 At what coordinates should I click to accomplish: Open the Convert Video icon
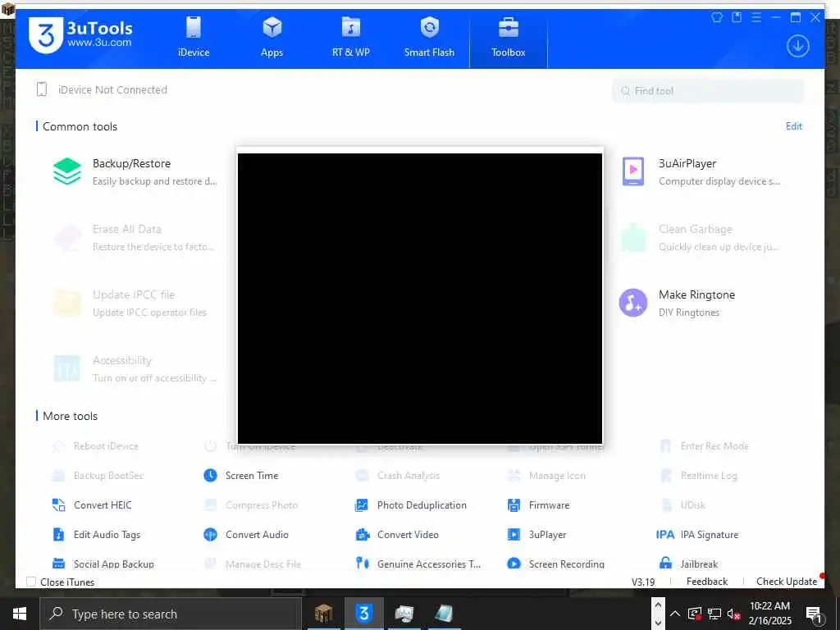coord(362,534)
